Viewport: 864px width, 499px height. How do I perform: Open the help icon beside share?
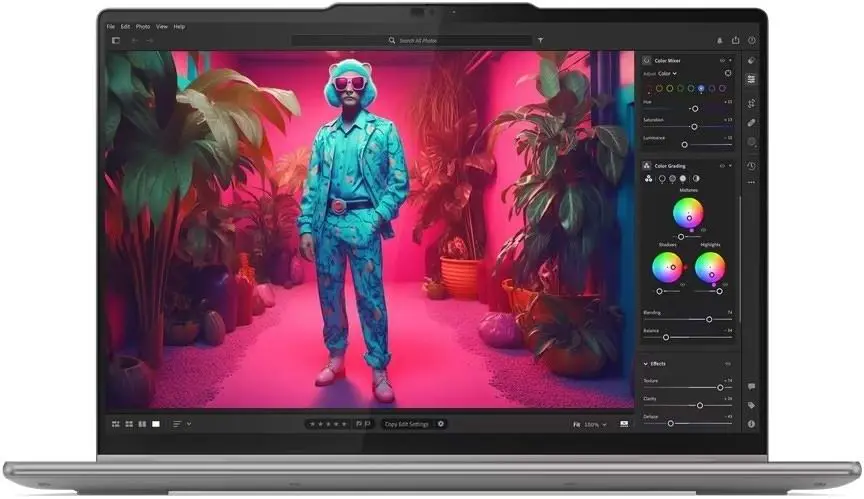point(752,40)
